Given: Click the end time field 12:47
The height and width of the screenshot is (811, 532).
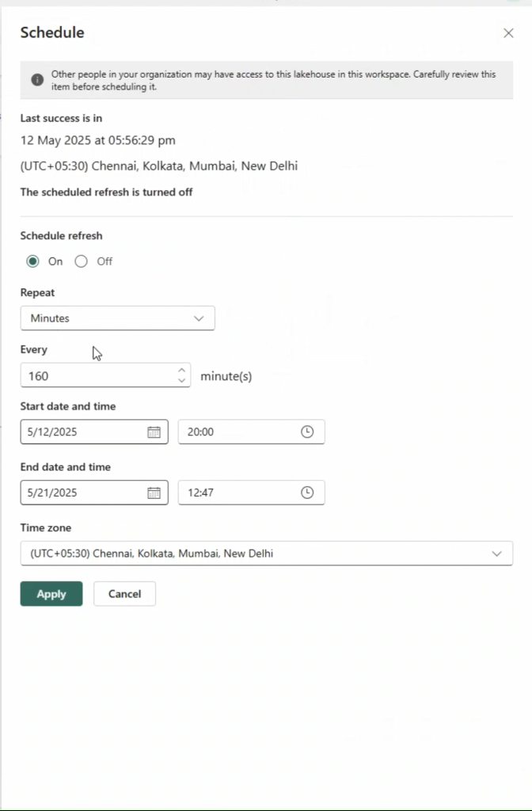Looking at the screenshot, I should (x=251, y=493).
